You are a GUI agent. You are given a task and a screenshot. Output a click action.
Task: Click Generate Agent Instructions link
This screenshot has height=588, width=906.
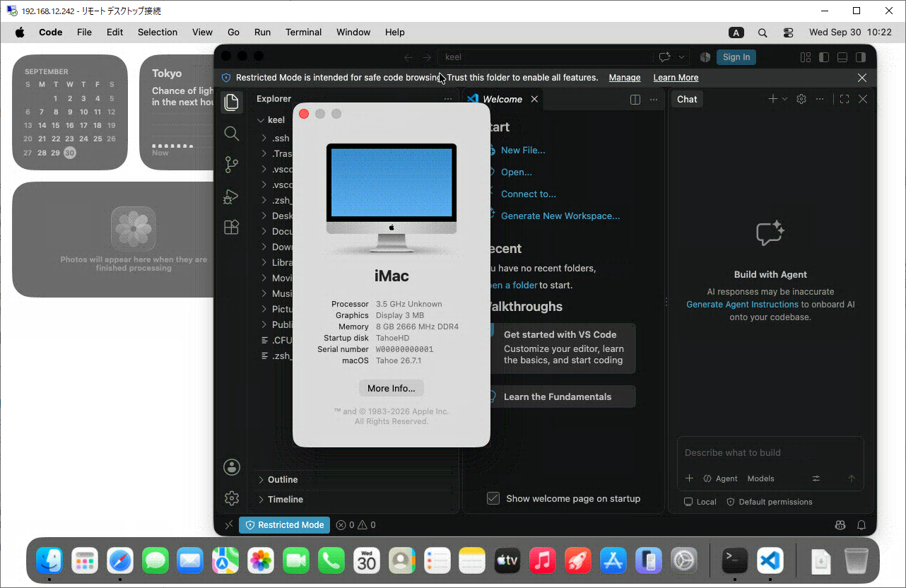(x=742, y=305)
